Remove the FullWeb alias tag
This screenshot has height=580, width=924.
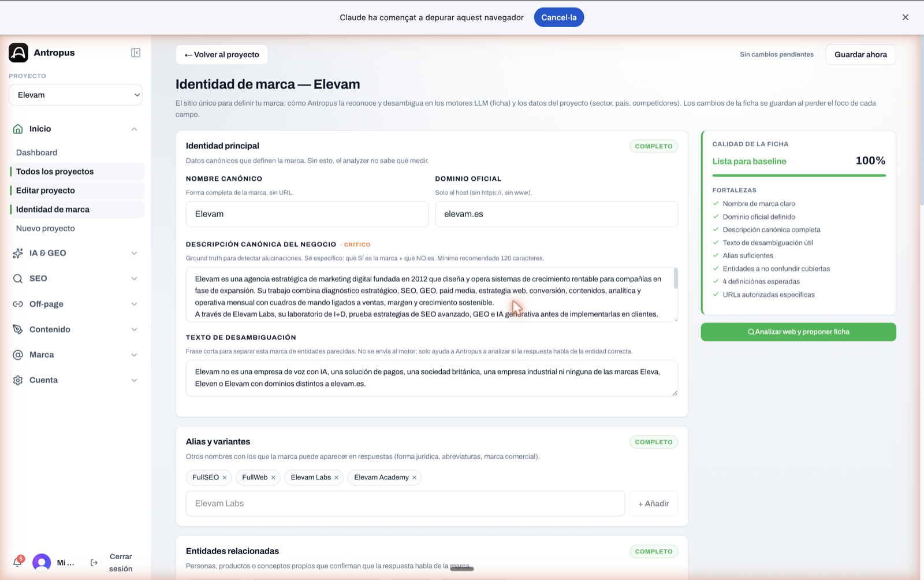(273, 478)
